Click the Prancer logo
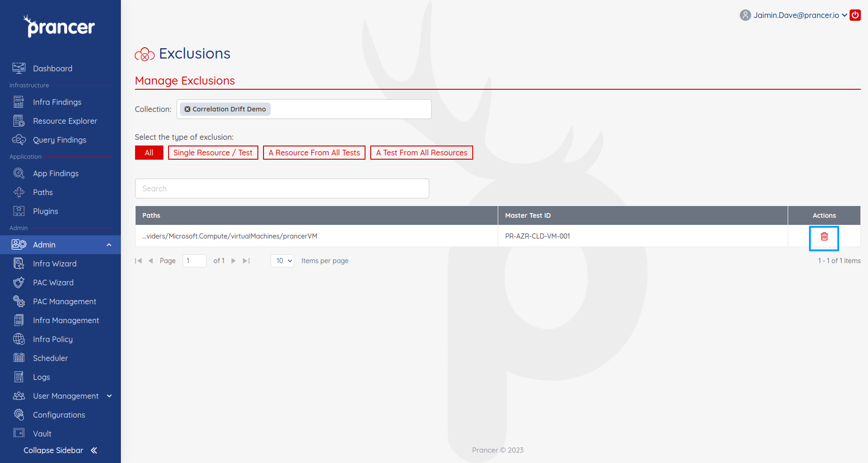This screenshot has height=463, width=868. pos(60,26)
